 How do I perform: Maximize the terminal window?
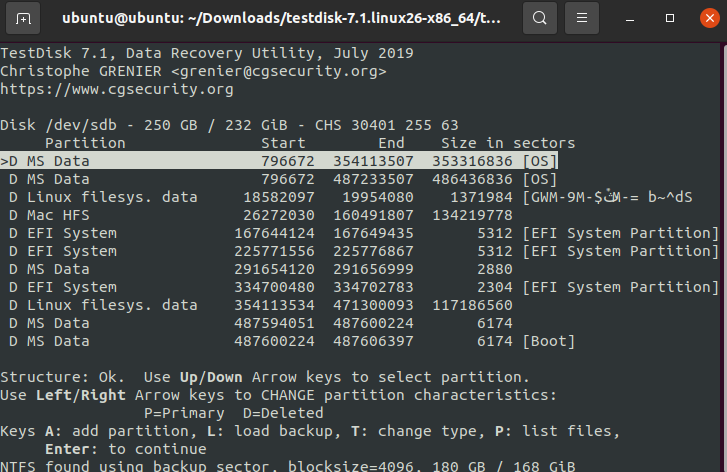(x=670, y=19)
